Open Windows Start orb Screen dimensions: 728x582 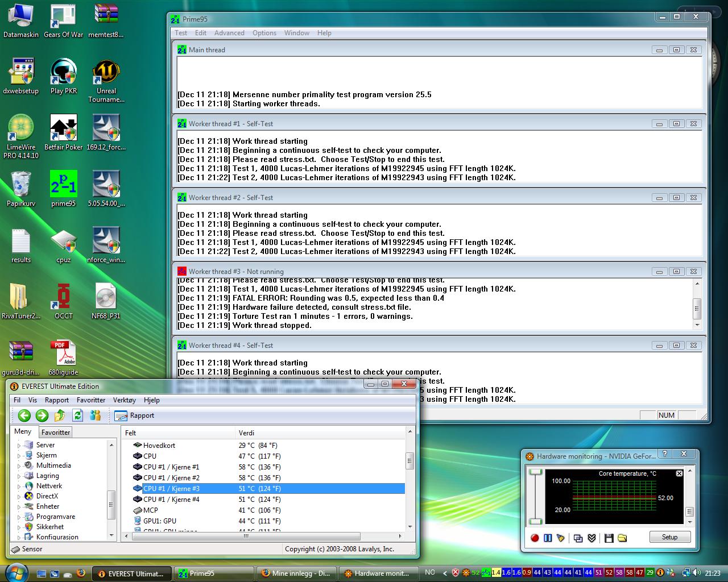pyautogui.click(x=16, y=572)
